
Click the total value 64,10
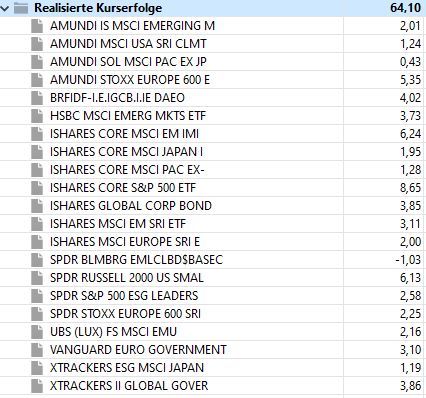(x=405, y=8)
